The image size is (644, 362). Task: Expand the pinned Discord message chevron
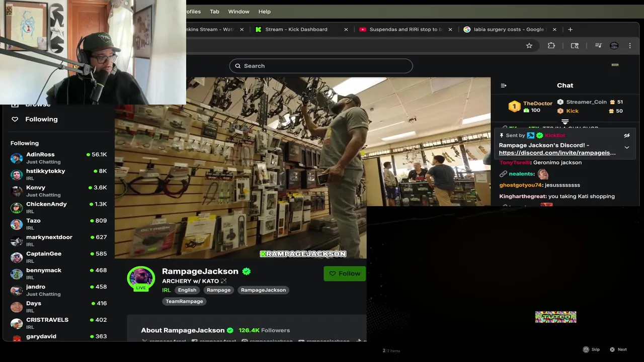(x=627, y=148)
